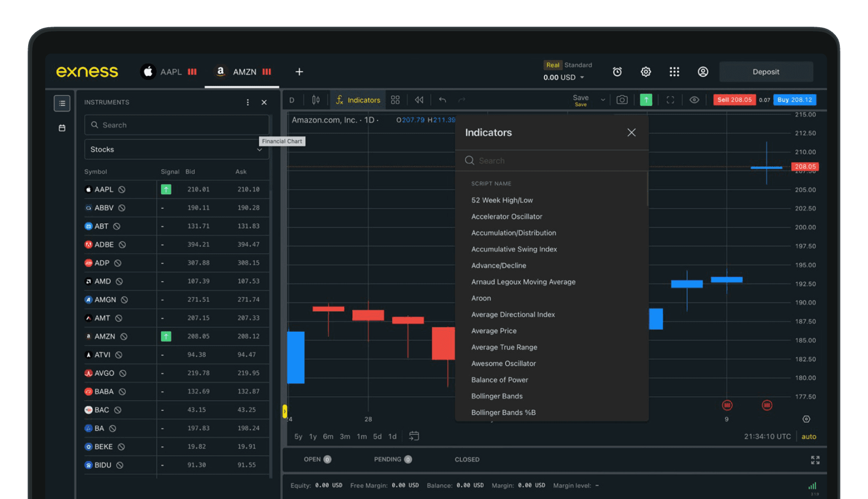Click the chart layout grid icon
868x499 pixels.
point(395,100)
